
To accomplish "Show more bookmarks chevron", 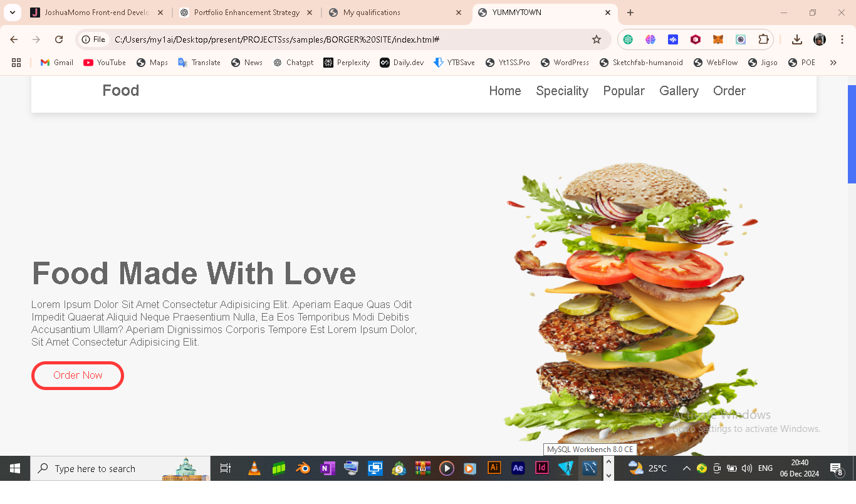I will [x=833, y=63].
